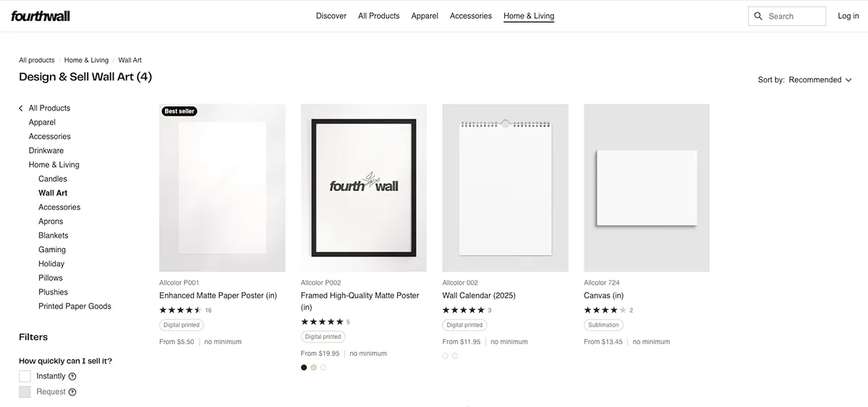Image resolution: width=868 pixels, height=407 pixels.
Task: Click the Best seller badge
Action: (179, 112)
